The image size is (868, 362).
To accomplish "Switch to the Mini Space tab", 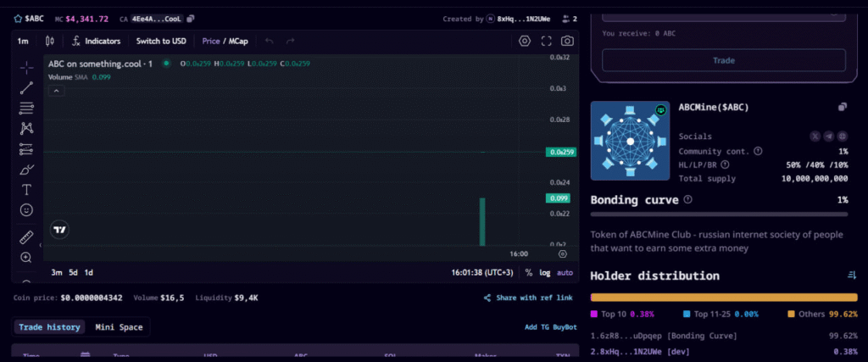I will tap(119, 327).
